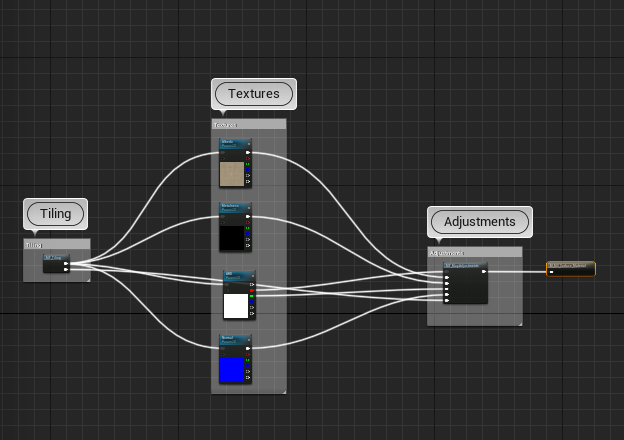Click Normal node's green channel pin
This screenshot has width=624, height=440.
[248, 360]
